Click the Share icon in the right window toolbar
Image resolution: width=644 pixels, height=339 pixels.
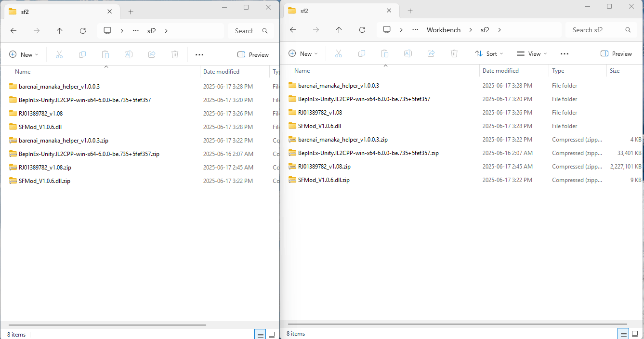click(x=431, y=54)
